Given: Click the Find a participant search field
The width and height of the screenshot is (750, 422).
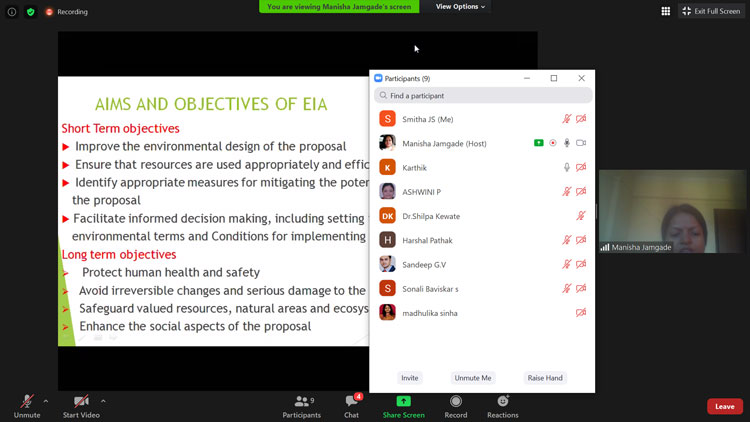Looking at the screenshot, I should click(484, 96).
